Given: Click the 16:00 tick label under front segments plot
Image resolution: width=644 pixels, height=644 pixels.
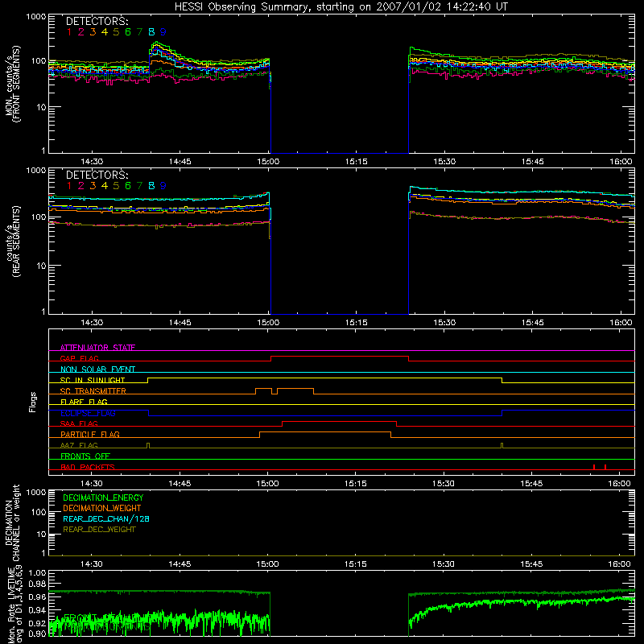Looking at the screenshot, I should pos(621,162).
